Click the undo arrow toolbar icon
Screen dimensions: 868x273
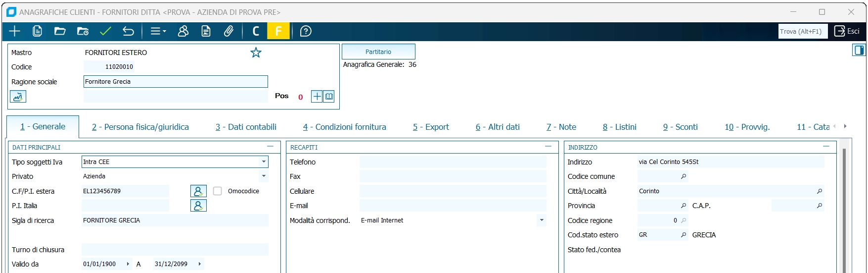pyautogui.click(x=128, y=31)
